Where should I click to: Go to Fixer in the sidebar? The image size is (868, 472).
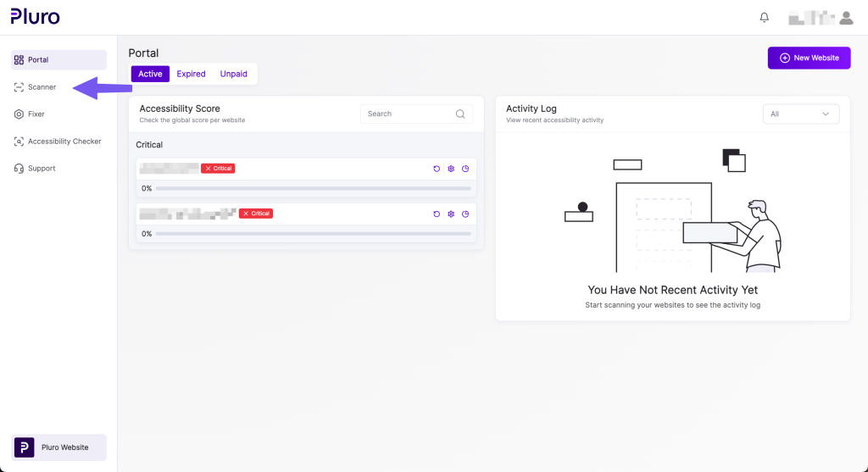(36, 114)
